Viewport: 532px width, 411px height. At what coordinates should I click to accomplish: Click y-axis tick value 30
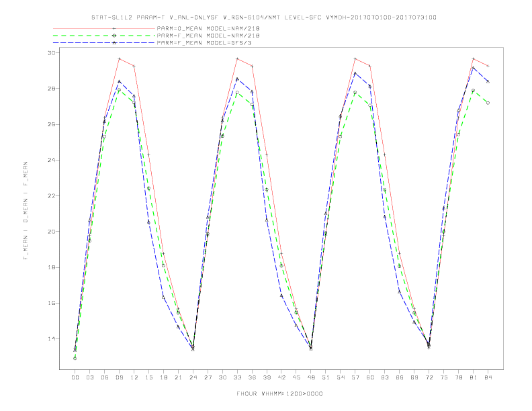pos(51,53)
